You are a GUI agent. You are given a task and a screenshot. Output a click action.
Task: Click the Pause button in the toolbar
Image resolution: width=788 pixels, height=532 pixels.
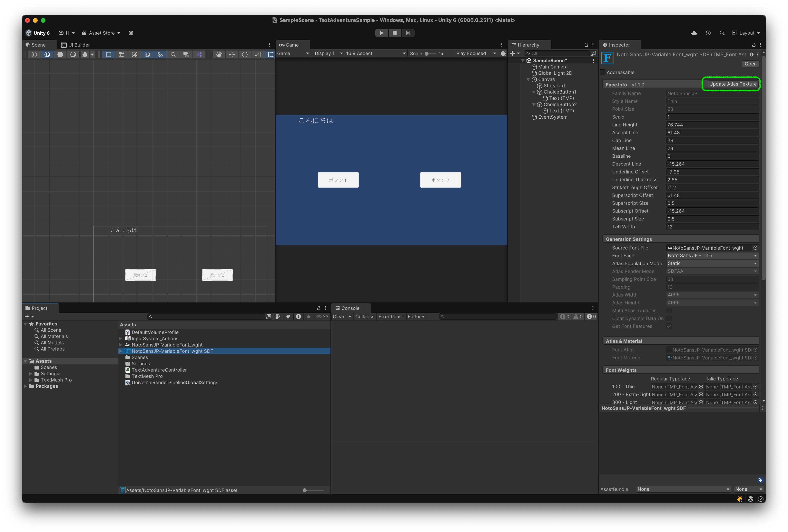pyautogui.click(x=395, y=33)
